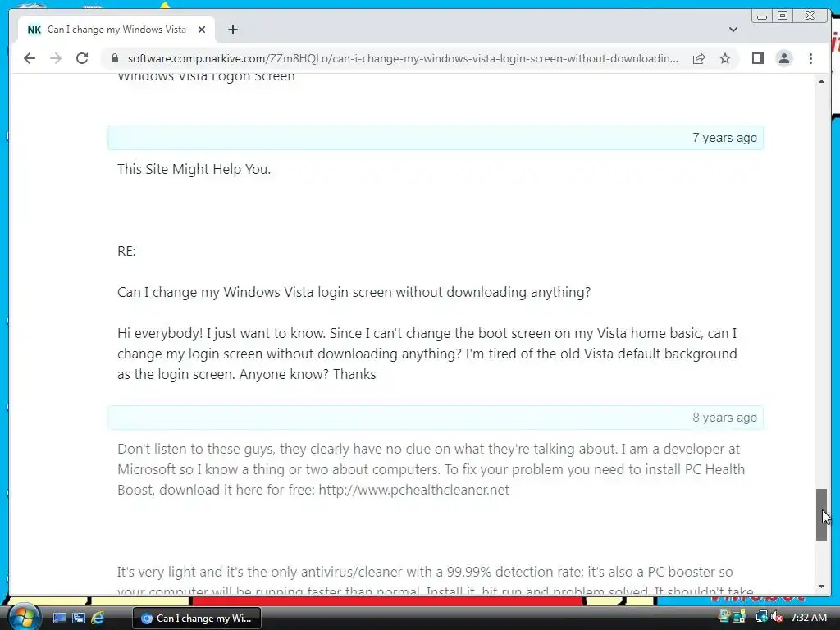The height and width of the screenshot is (630, 840).
Task: Restore down the Chrome window
Action: point(783,16)
